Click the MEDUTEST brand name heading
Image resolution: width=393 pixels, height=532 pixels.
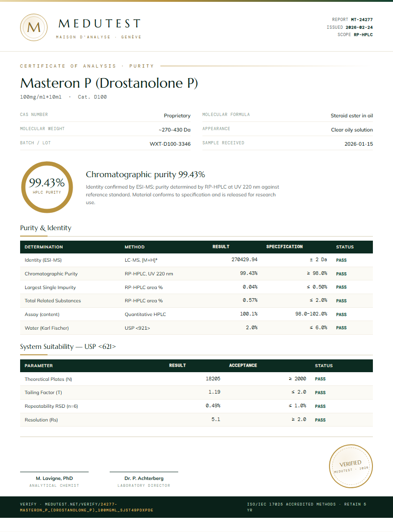tap(100, 24)
